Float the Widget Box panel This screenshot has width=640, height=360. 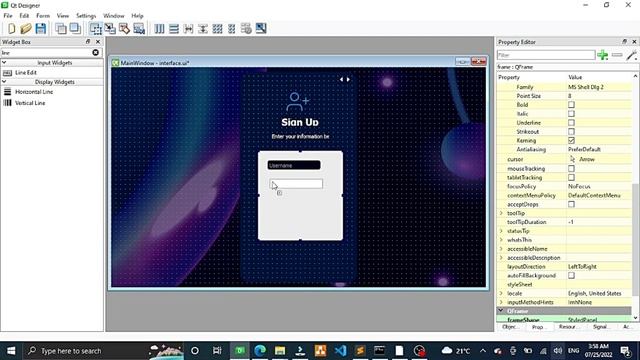click(x=88, y=42)
